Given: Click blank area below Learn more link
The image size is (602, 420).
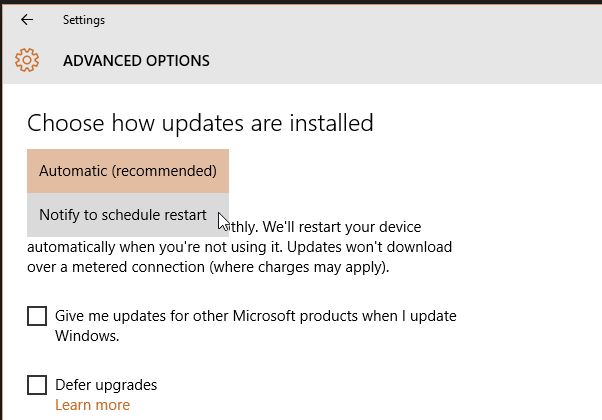Looking at the screenshot, I should pyautogui.click(x=300, y=412).
